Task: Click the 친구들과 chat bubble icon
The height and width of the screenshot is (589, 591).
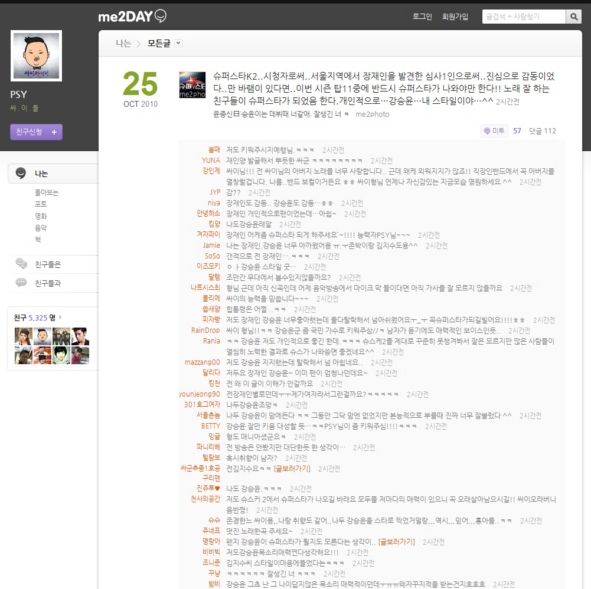Action: click(21, 283)
